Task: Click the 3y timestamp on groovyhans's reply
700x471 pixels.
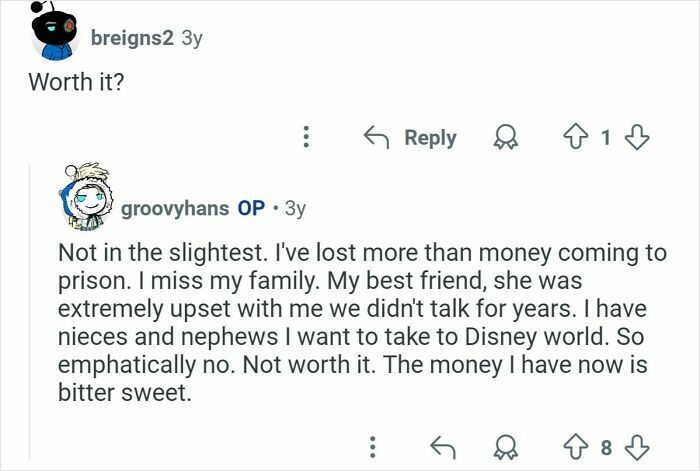Action: click(x=295, y=209)
